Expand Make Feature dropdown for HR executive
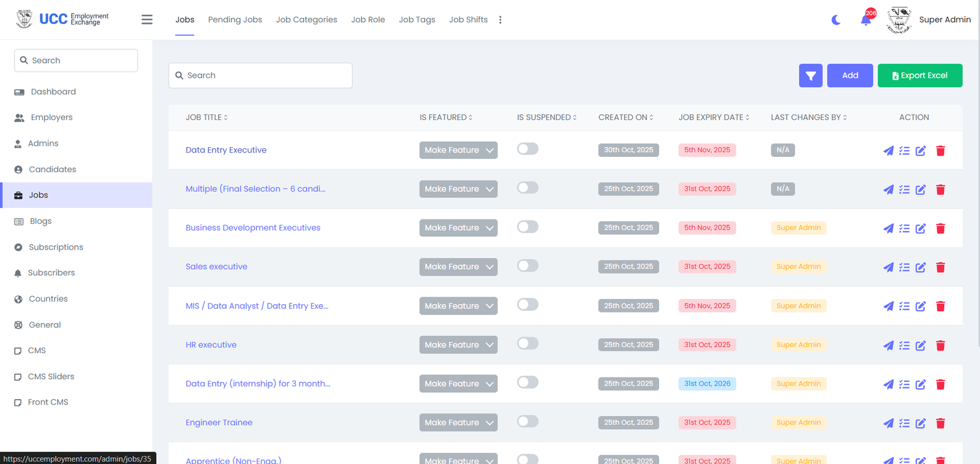The width and height of the screenshot is (980, 464). tap(458, 345)
